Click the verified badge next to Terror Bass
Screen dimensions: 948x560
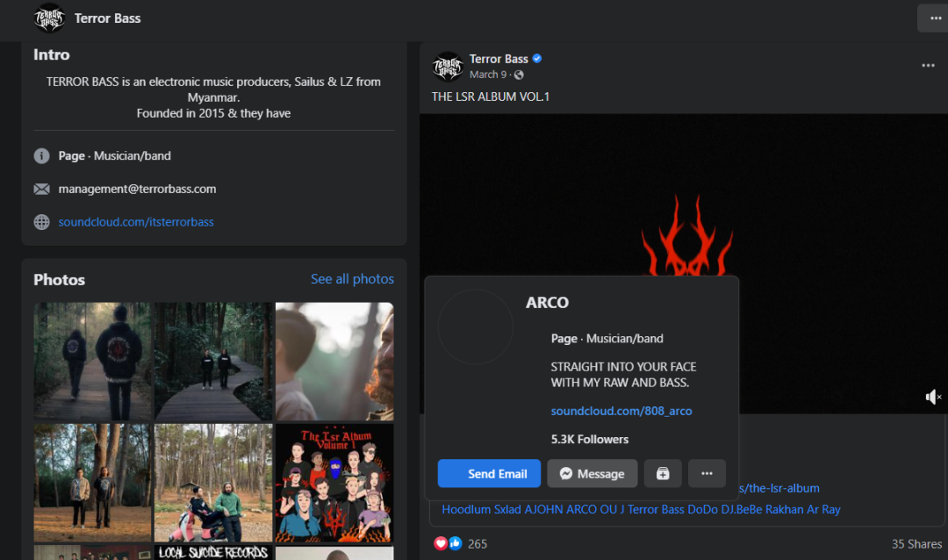(537, 59)
